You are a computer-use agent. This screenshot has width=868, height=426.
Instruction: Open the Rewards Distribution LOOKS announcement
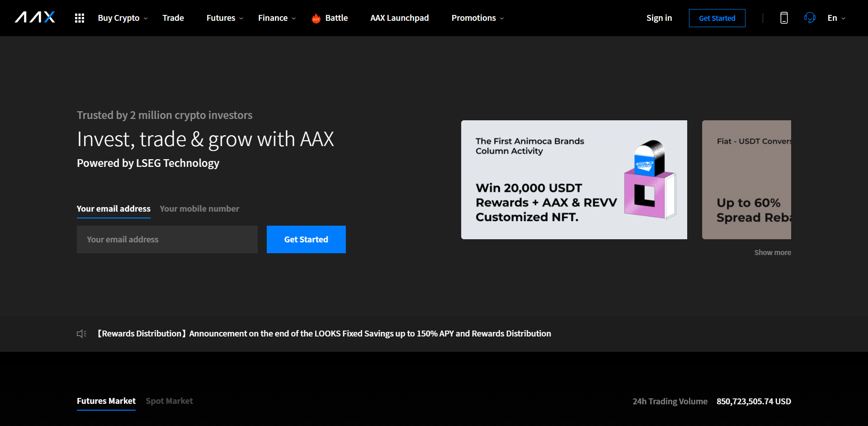pyautogui.click(x=324, y=334)
